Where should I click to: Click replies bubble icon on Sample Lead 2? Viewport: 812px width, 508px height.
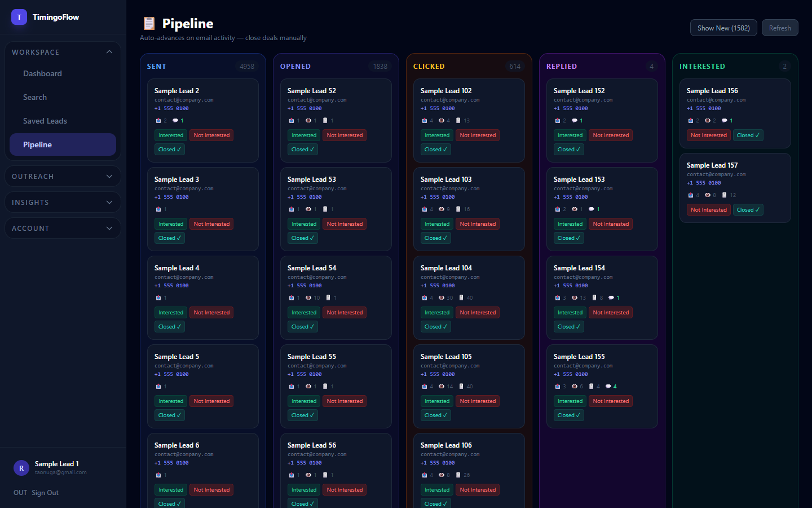click(x=175, y=121)
